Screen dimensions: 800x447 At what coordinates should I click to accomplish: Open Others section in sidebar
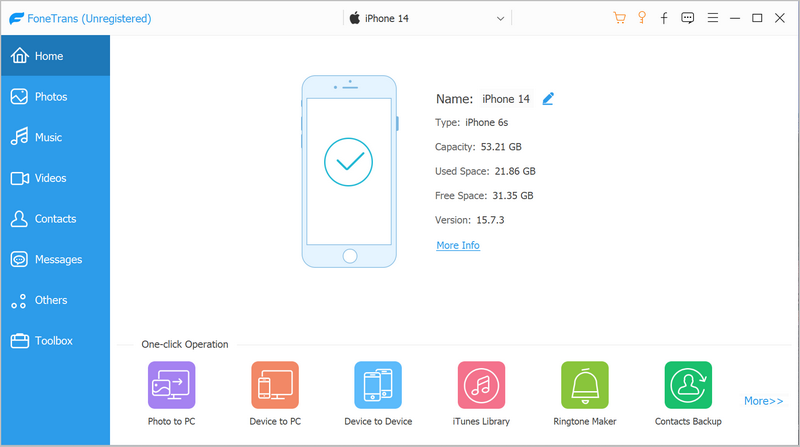(55, 300)
